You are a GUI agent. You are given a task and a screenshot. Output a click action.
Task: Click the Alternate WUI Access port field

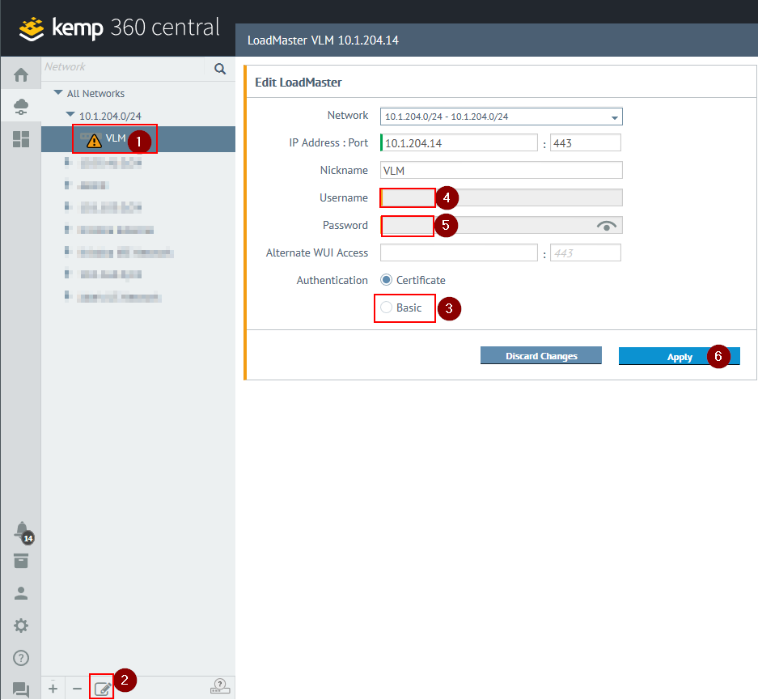click(586, 252)
